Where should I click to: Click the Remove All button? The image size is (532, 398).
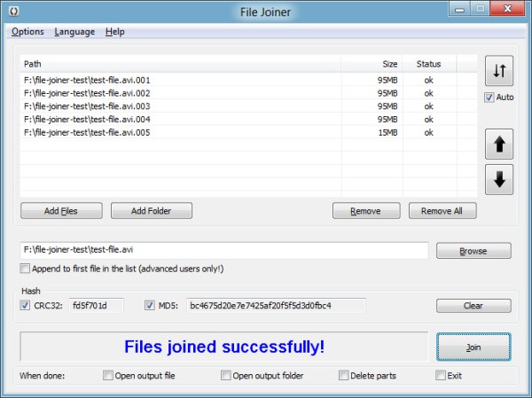coord(442,211)
